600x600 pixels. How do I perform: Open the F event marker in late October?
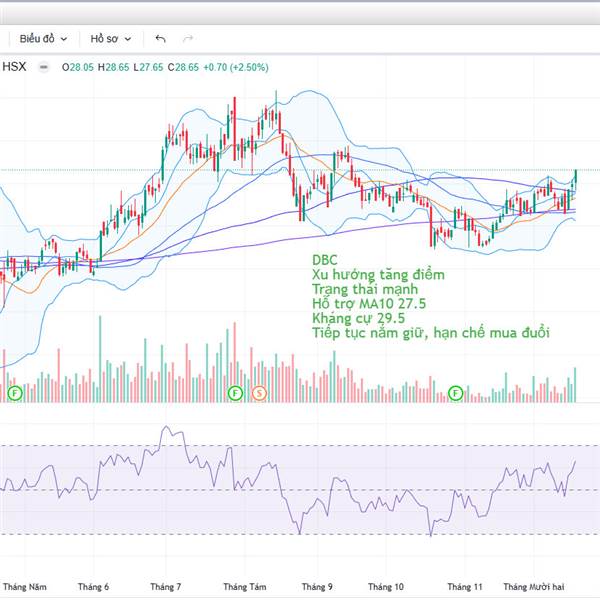(x=455, y=393)
